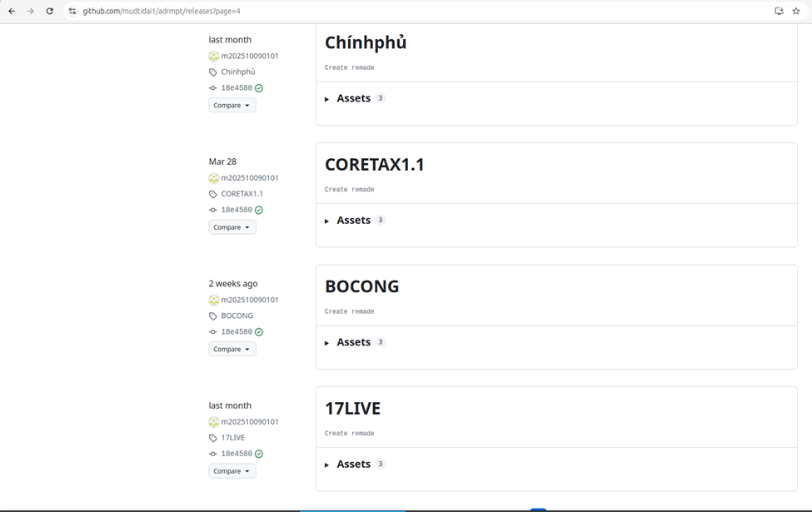Open avatar of Chínhphủ release author
The width and height of the screenshot is (812, 512).
point(214,56)
